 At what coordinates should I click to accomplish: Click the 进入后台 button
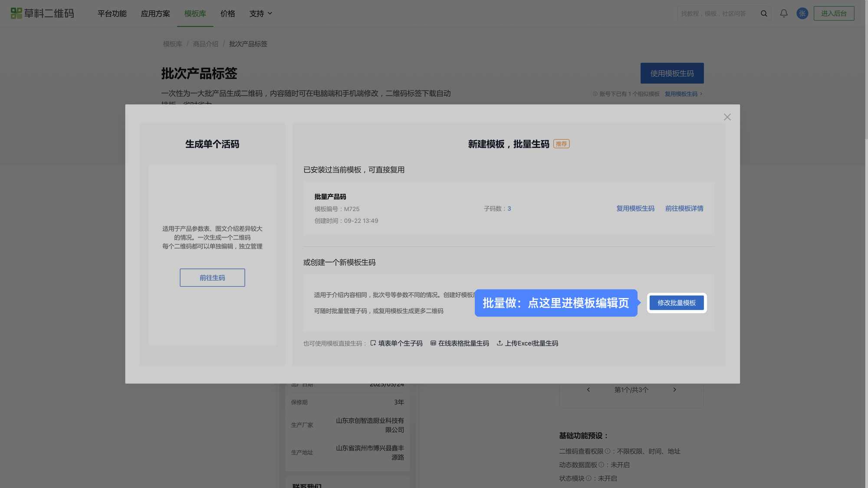tap(834, 13)
